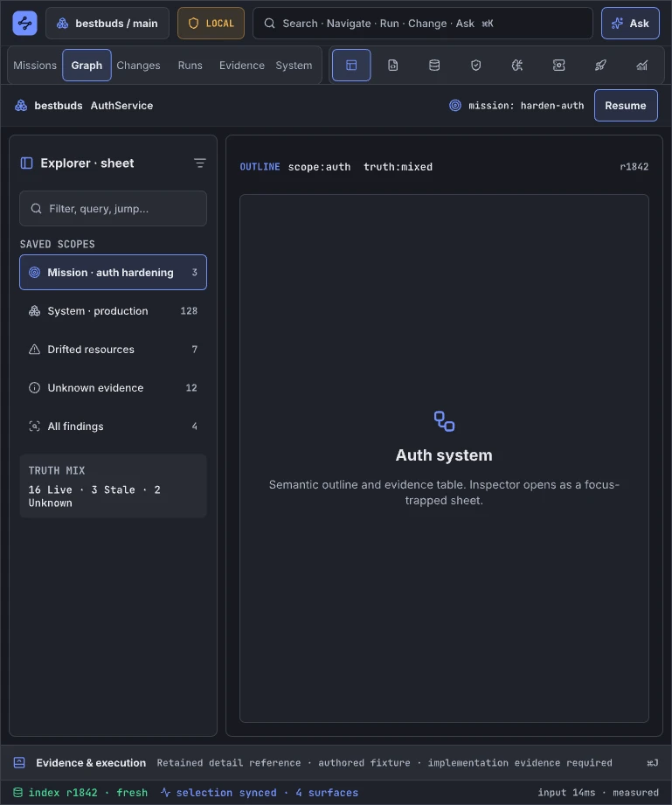
Task: Click the truth:mixed tag
Action: 398,167
